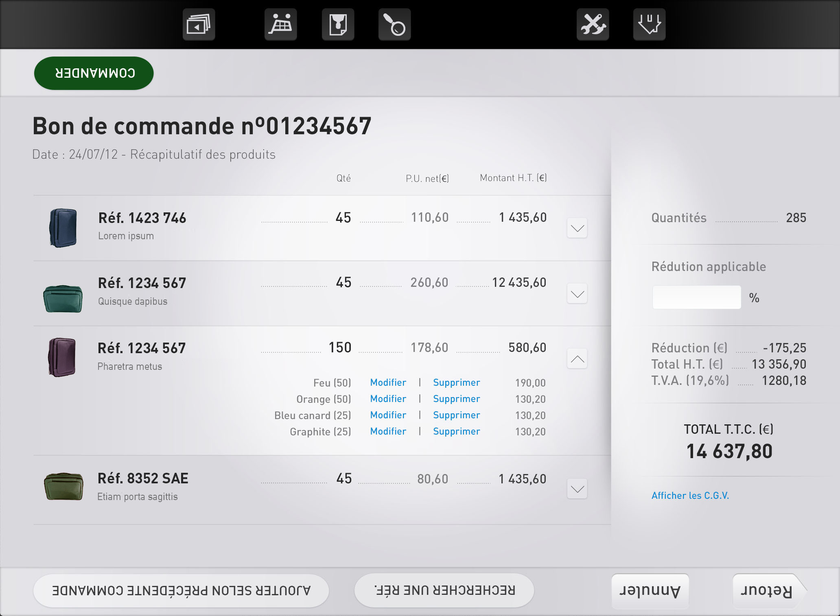Viewport: 840px width, 616px height.
Task: Click the green COMMANDER button
Action: coord(94,73)
